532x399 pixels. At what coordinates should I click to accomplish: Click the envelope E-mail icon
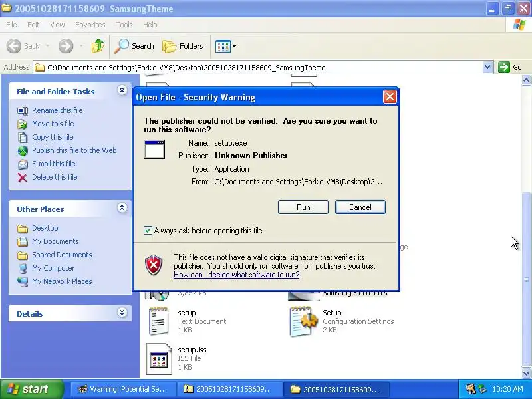tap(23, 164)
